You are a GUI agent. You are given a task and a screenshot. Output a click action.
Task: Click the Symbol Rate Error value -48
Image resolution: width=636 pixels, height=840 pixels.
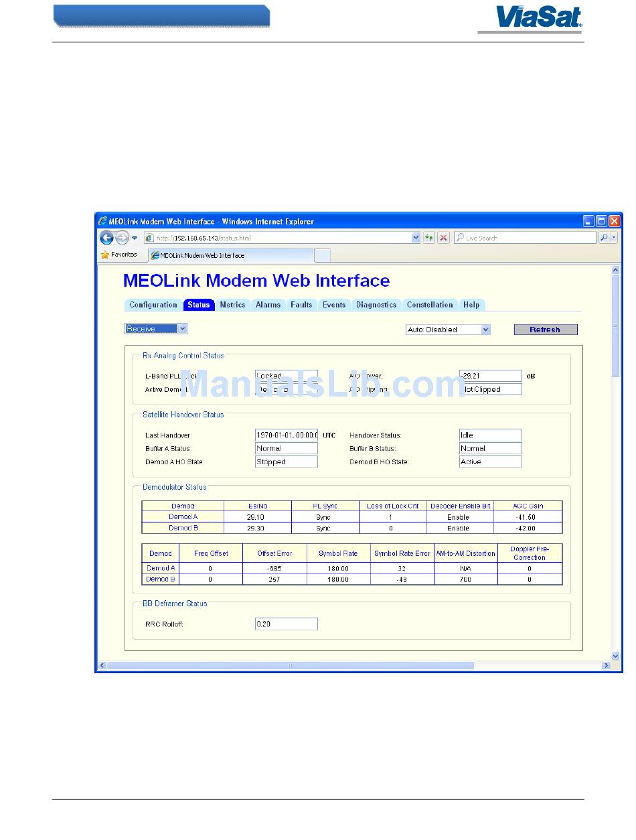coord(402,579)
